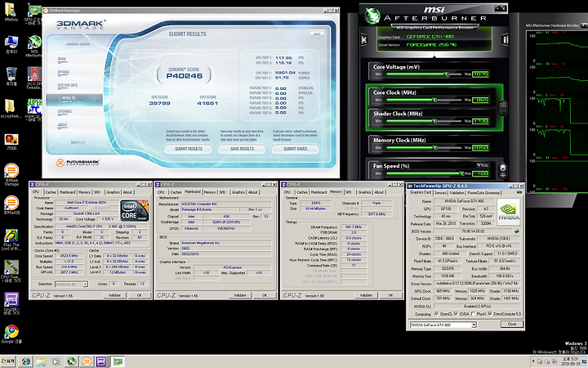Switch to Afterburner via taskbar icon
This screenshot has height=368, width=588.
(x=71, y=361)
